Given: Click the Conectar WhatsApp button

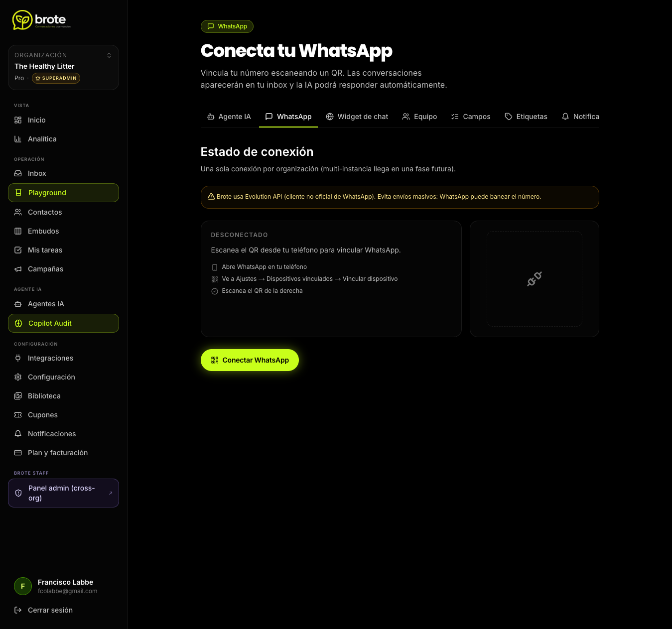Looking at the screenshot, I should point(250,360).
